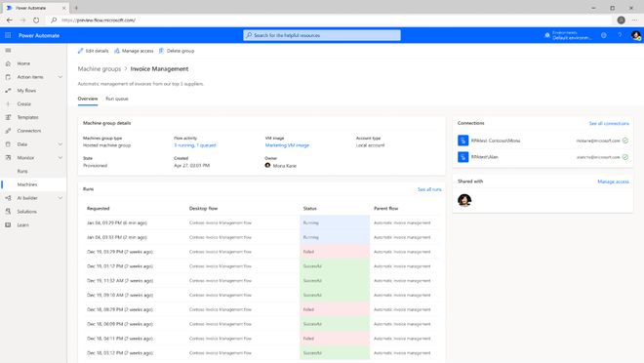Click See all connections link

coord(609,123)
